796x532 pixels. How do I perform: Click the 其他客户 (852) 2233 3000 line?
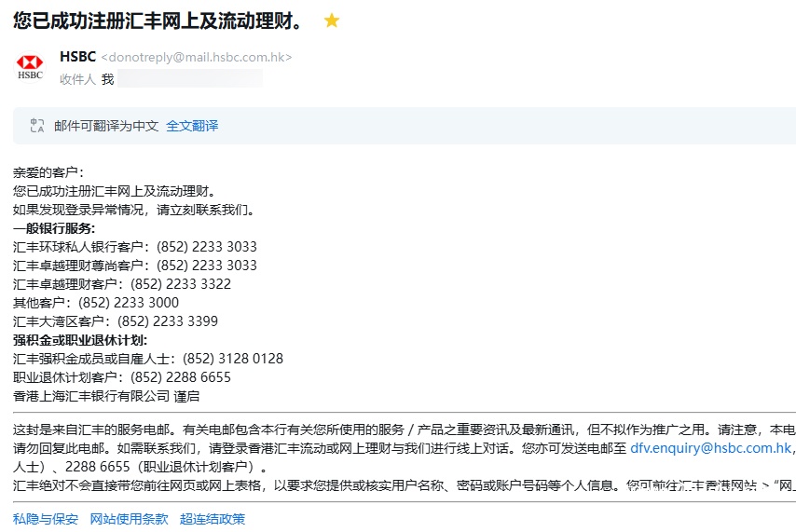tap(96, 303)
